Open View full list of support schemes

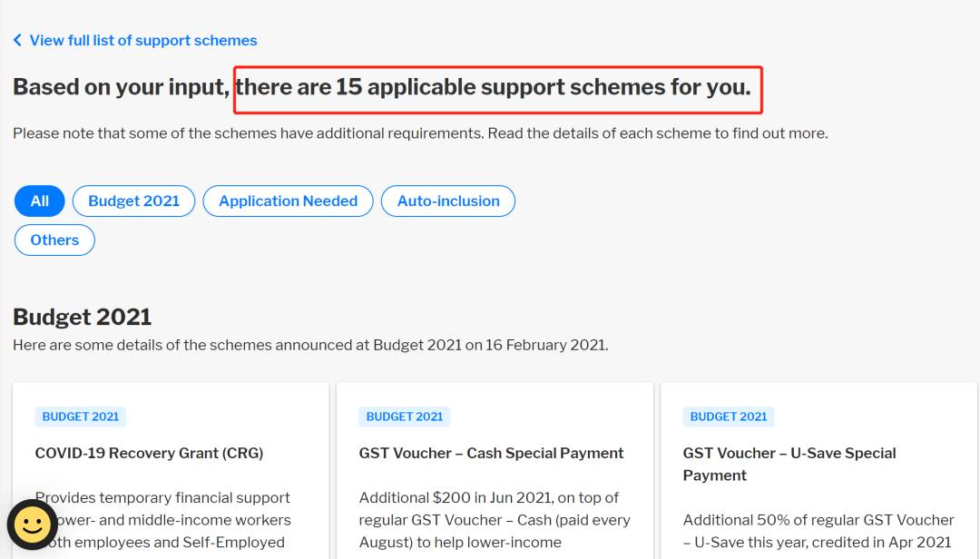[x=142, y=41]
